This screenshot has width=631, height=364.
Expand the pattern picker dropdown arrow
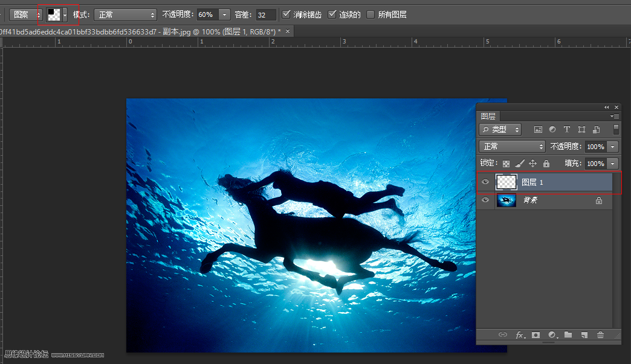coord(65,14)
